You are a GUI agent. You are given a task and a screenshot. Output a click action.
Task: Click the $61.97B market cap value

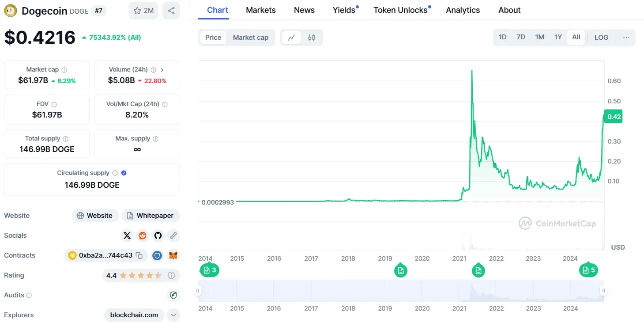(33, 80)
